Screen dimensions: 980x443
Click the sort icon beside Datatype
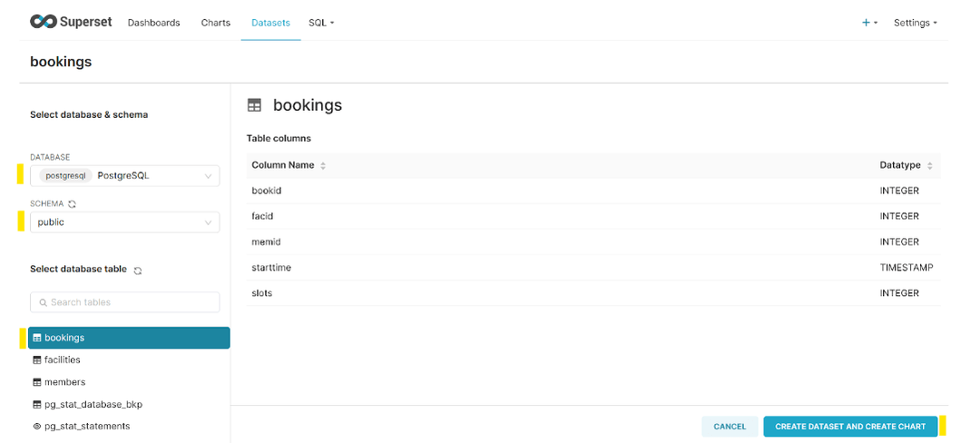(x=929, y=166)
